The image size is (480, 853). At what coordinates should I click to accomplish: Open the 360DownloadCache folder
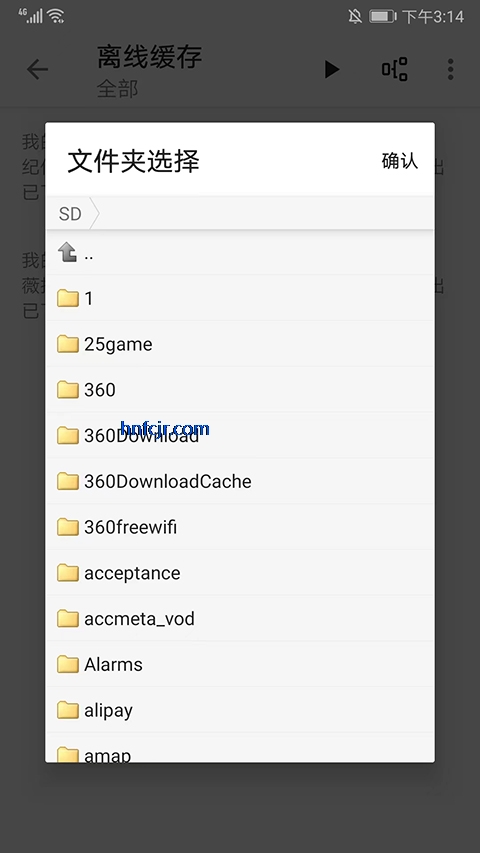coord(240,481)
